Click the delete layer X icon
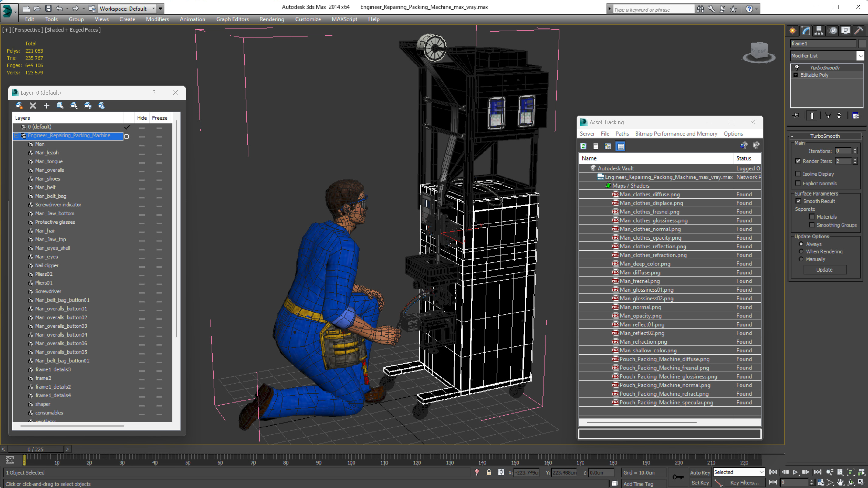Viewport: 868px width, 488px height. pos(33,106)
